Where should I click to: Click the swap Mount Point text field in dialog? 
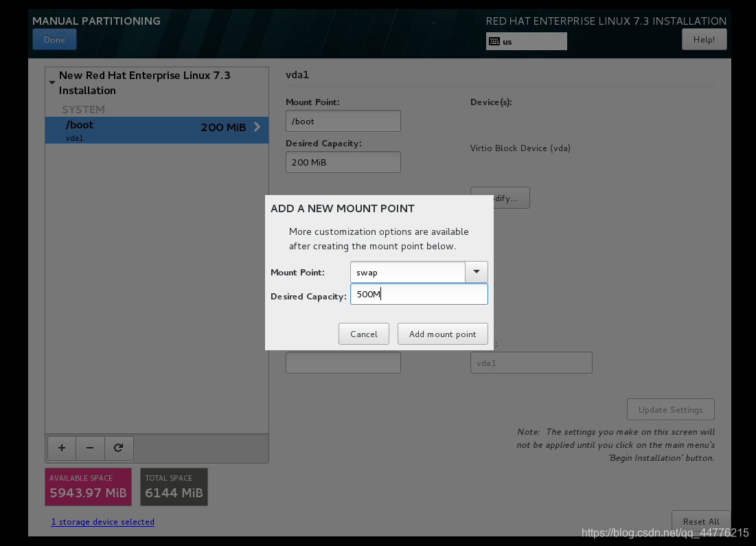(408, 272)
